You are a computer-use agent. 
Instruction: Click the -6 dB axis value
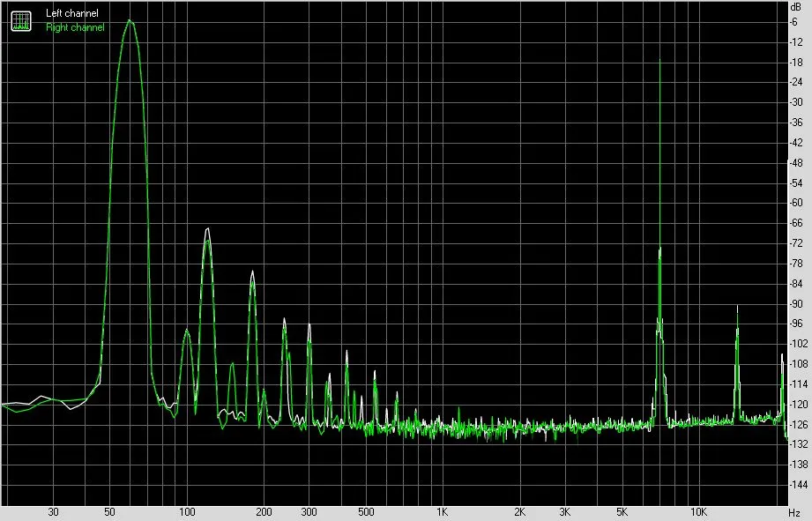(793, 22)
